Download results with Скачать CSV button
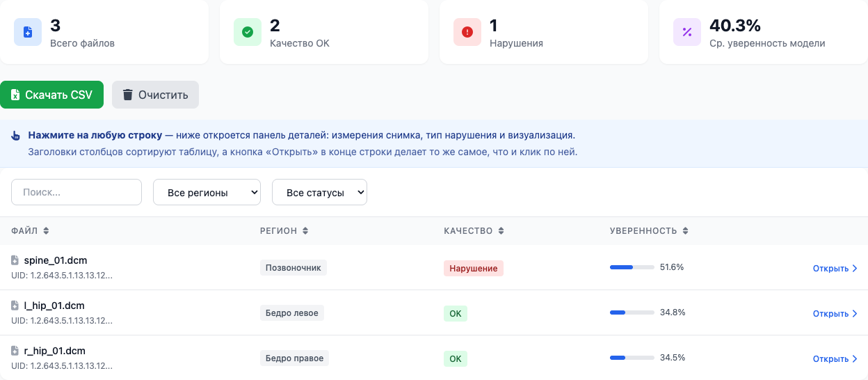868x380 pixels. (x=51, y=95)
